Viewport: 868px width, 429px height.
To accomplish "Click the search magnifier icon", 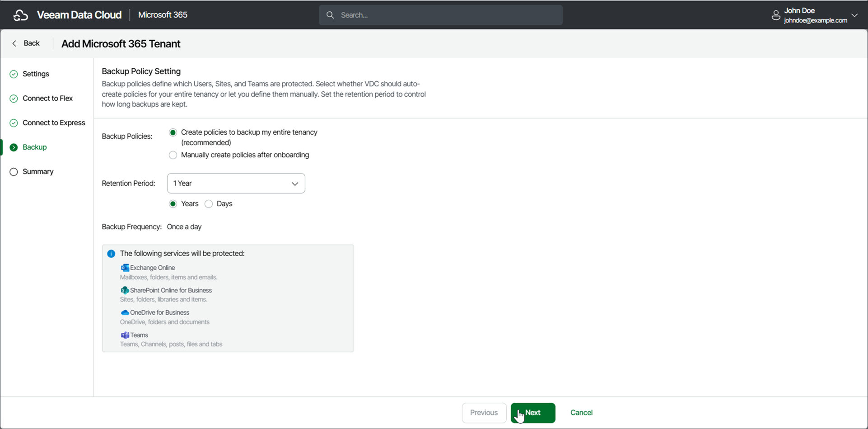I will pos(330,15).
